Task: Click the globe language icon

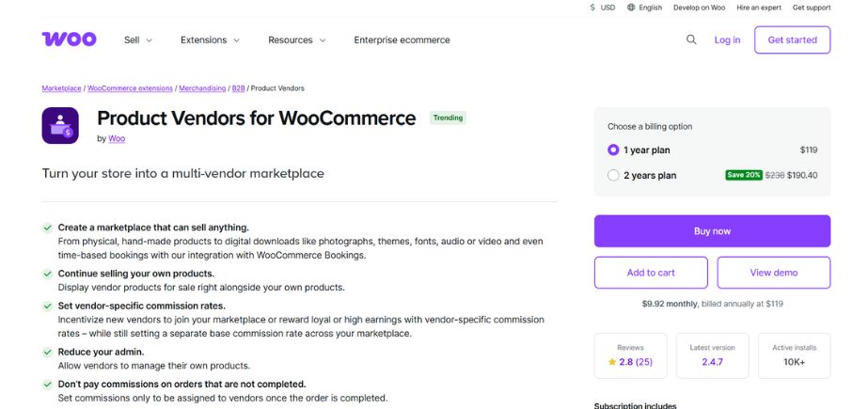Action: pyautogui.click(x=632, y=8)
